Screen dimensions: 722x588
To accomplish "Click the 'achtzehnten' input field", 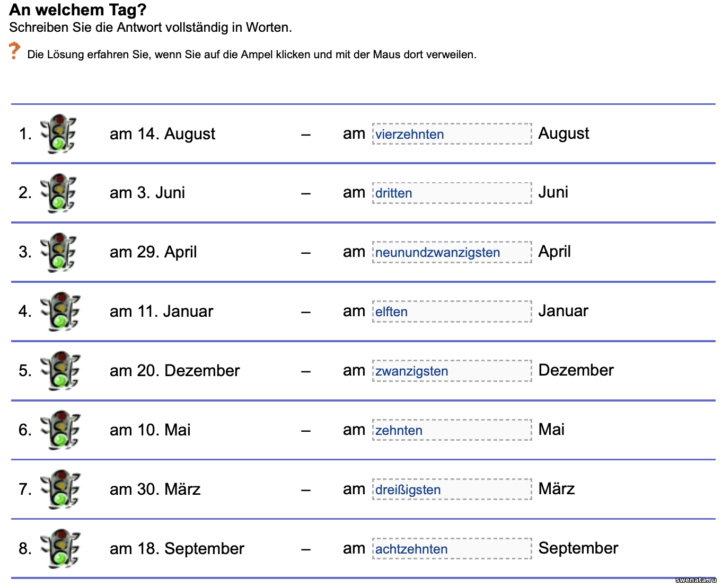I will pyautogui.click(x=452, y=549).
